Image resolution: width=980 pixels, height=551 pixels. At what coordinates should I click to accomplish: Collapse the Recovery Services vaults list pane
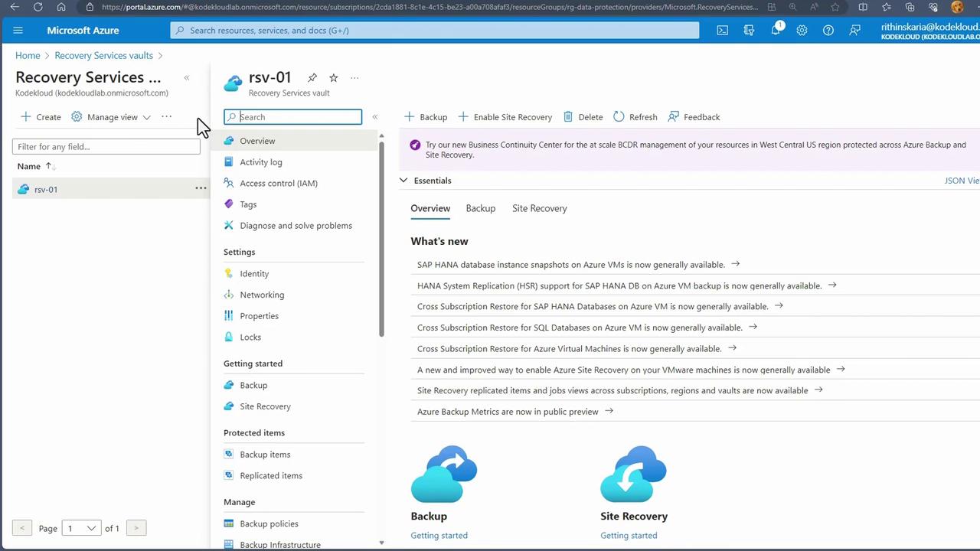[187, 77]
